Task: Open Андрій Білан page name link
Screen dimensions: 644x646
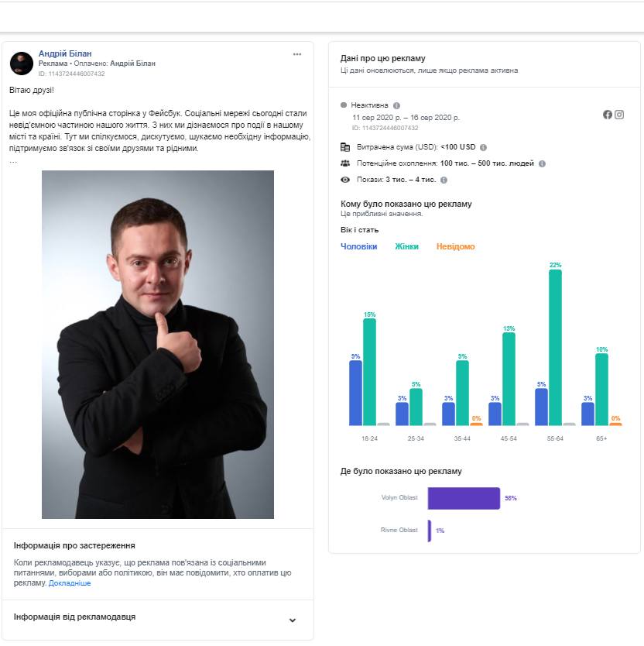Action: (x=65, y=53)
